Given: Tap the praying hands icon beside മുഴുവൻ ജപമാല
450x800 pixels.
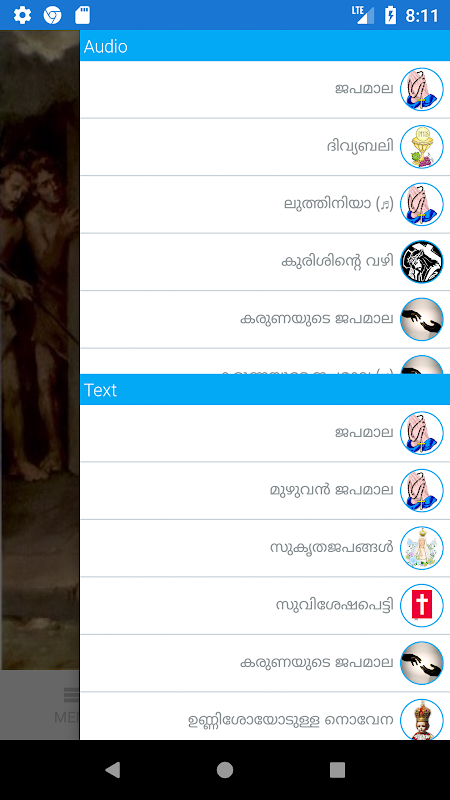Looking at the screenshot, I should [421, 490].
